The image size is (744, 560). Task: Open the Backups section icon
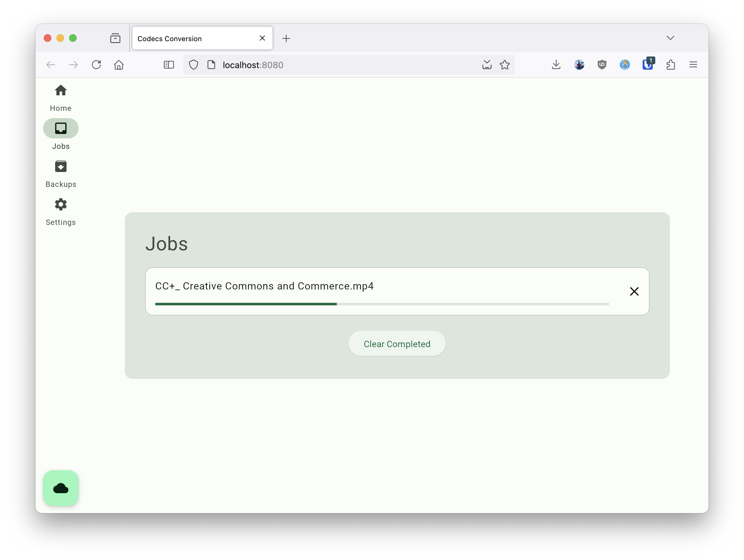(x=61, y=166)
